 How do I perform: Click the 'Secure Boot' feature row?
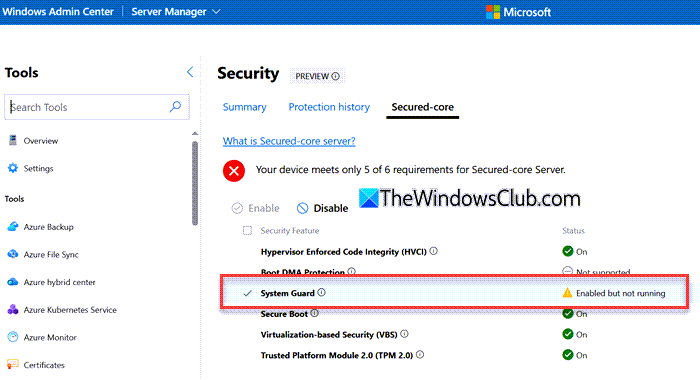click(454, 313)
